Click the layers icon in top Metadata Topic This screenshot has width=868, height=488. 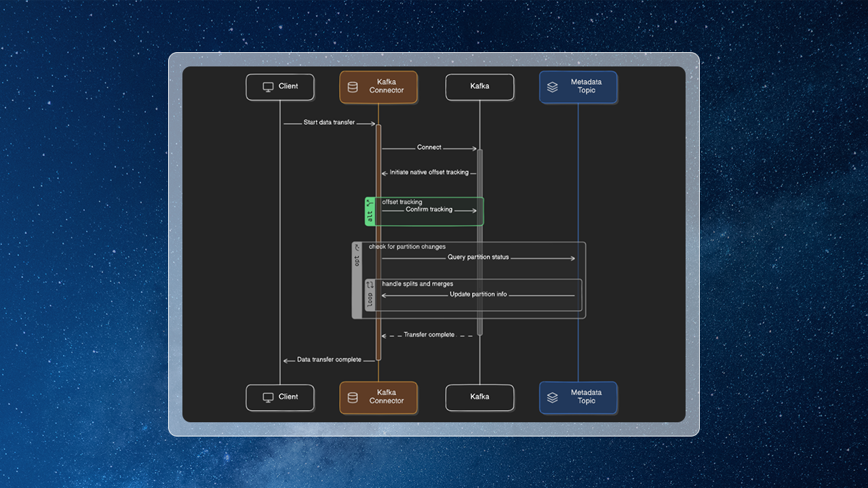(x=553, y=87)
